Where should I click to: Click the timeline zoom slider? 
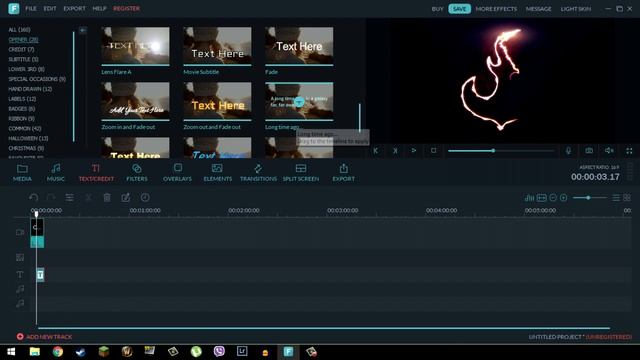point(589,198)
